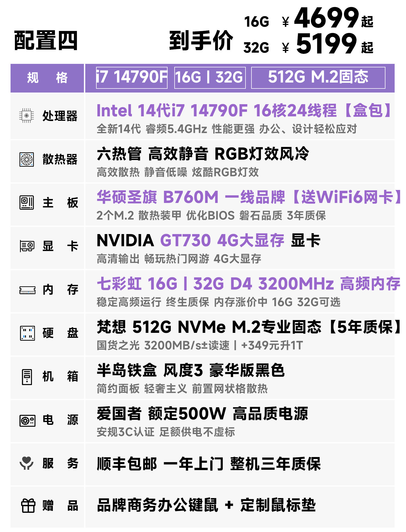Click "高效散热 静音低噪 炫酷RGB灯效" description
Screen dimensions: 406x532
[x=178, y=172]
